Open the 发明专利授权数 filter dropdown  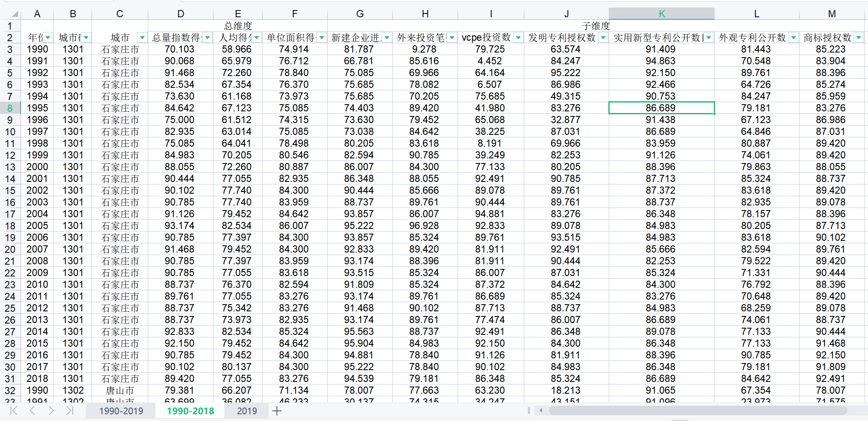pyautogui.click(x=603, y=38)
